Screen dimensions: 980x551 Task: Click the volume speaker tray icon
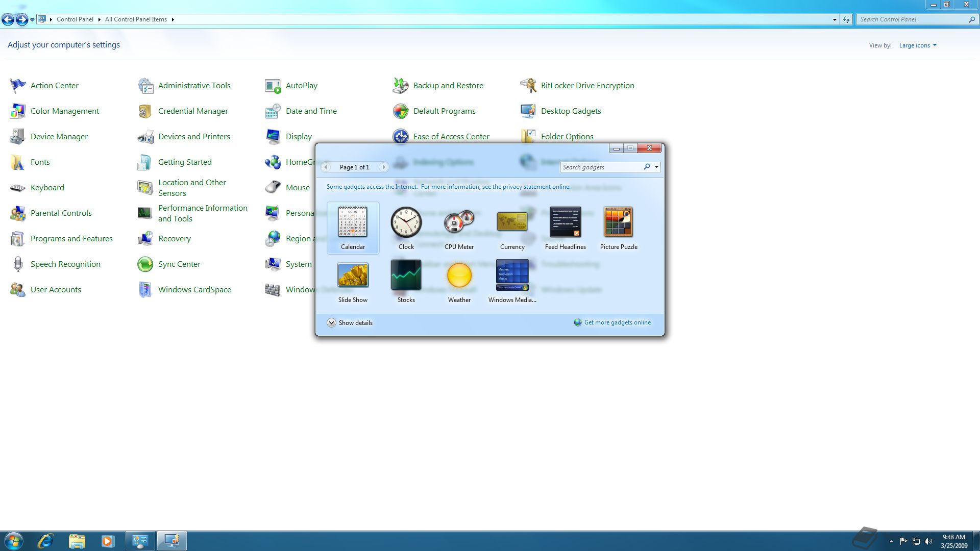(x=928, y=541)
